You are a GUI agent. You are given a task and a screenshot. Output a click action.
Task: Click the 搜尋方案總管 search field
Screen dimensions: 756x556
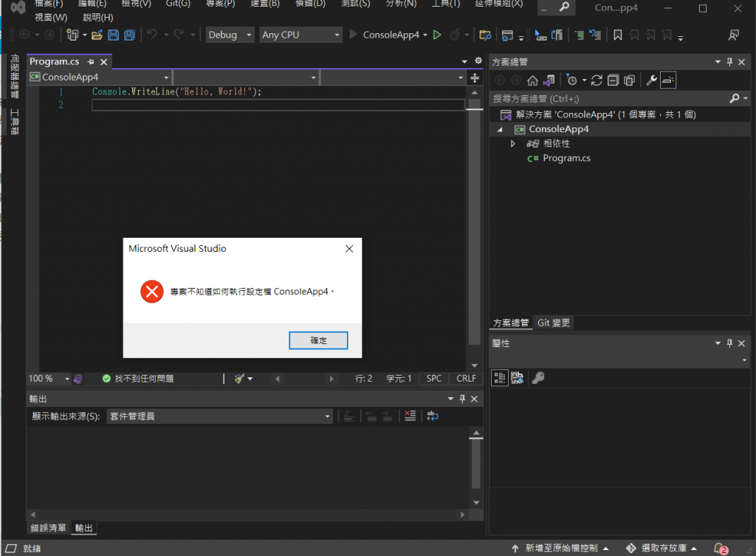pos(610,98)
